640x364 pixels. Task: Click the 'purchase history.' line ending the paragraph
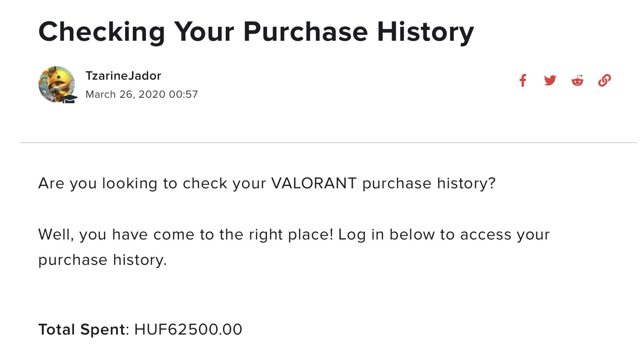click(x=102, y=260)
